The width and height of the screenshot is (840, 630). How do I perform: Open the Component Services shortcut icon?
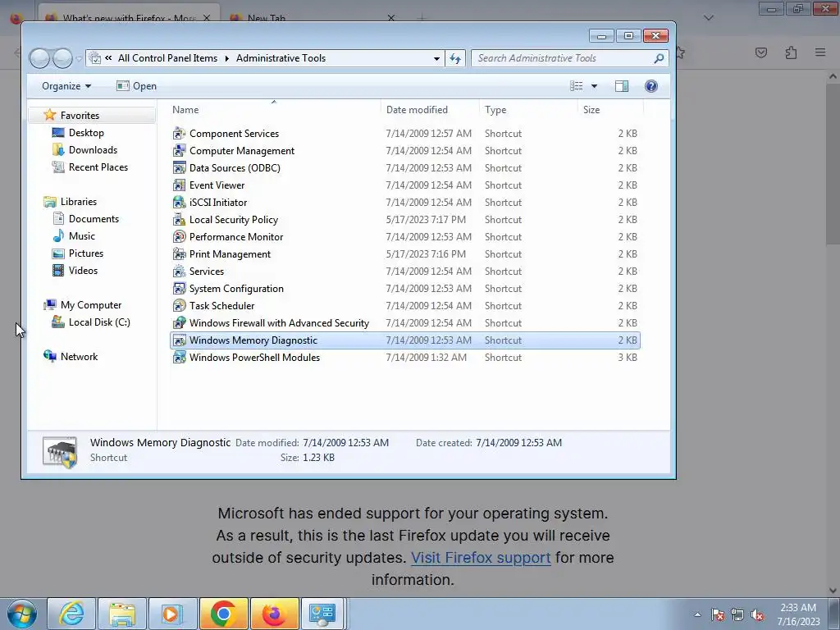(180, 134)
